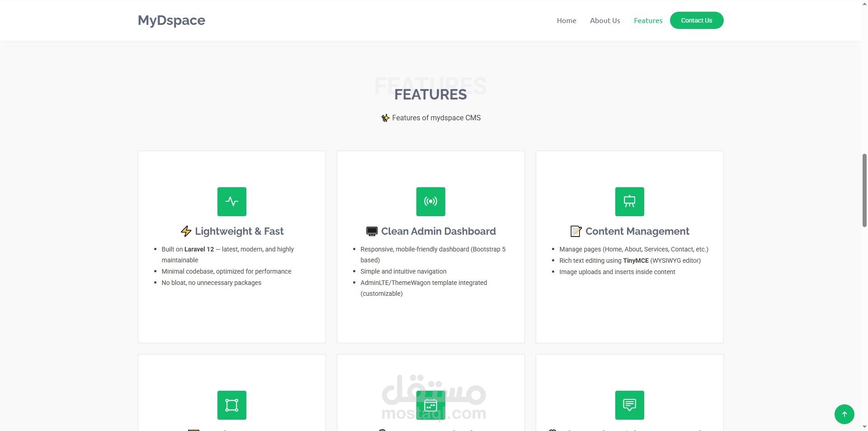The height and width of the screenshot is (431, 868).
Task: Click the computer monitor emoji
Action: (372, 232)
